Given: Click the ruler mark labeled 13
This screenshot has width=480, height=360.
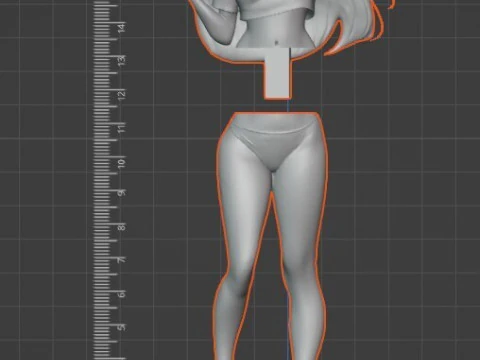Looking at the screenshot, I should (122, 60).
